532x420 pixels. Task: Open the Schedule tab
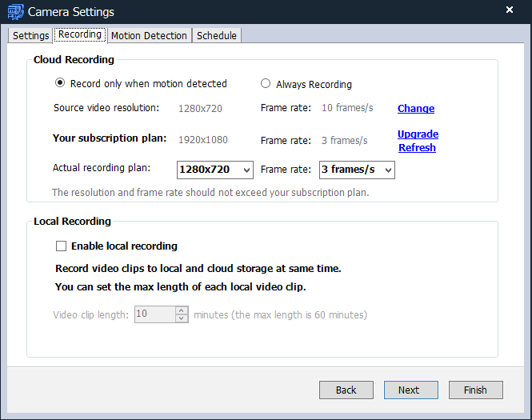pos(216,36)
